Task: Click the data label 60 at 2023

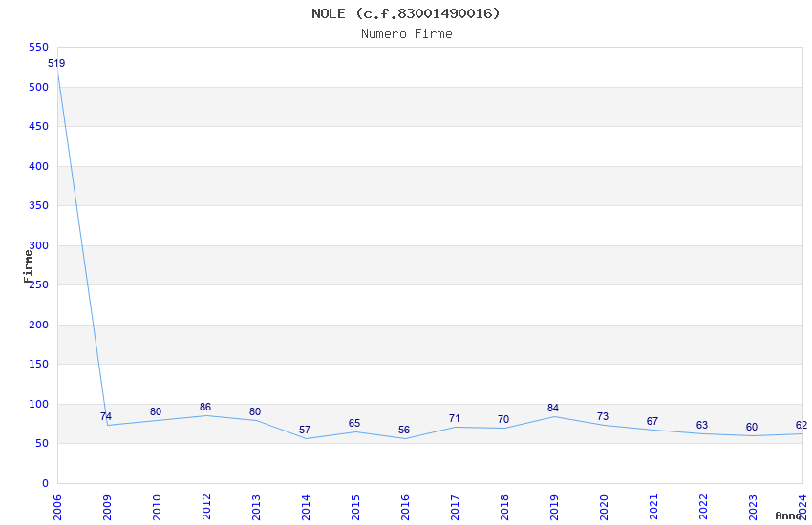Action: click(x=752, y=428)
